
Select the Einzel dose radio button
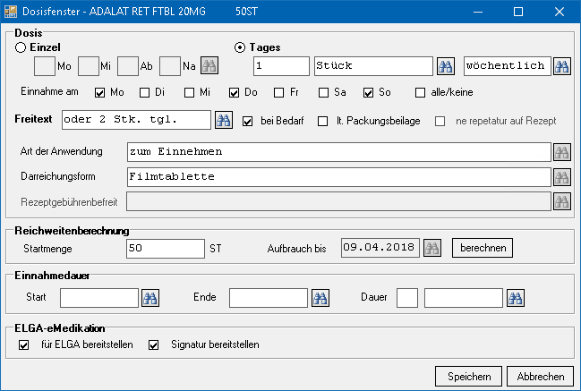click(20, 47)
